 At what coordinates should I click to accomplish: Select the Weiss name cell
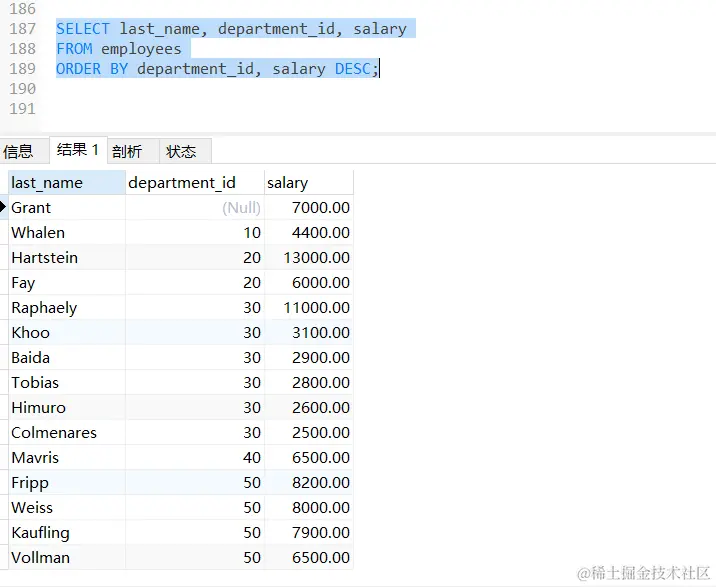67,508
